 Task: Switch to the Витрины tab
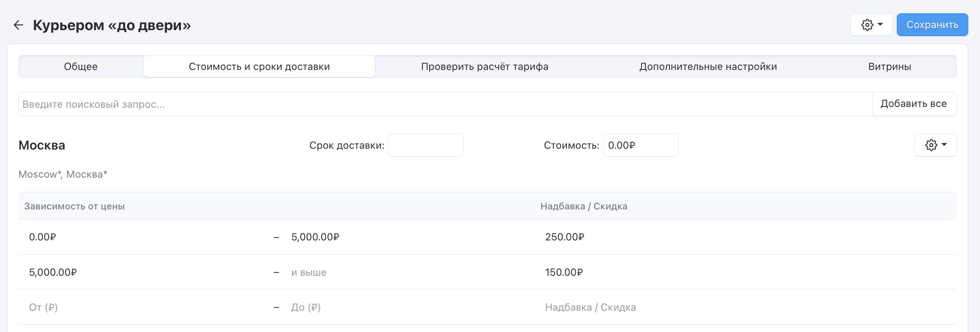point(889,66)
